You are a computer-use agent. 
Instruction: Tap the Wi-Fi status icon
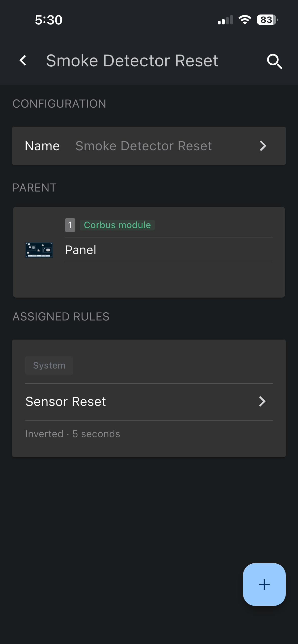click(x=245, y=20)
